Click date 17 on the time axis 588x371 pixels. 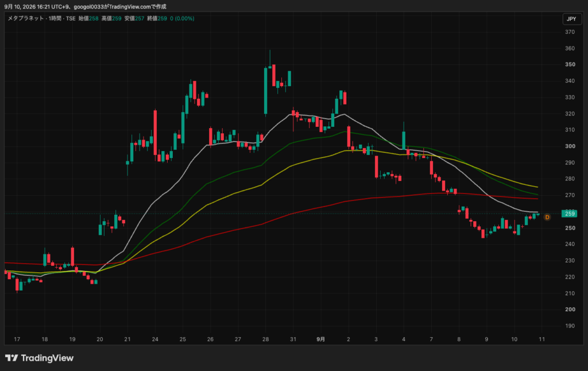[17, 339]
